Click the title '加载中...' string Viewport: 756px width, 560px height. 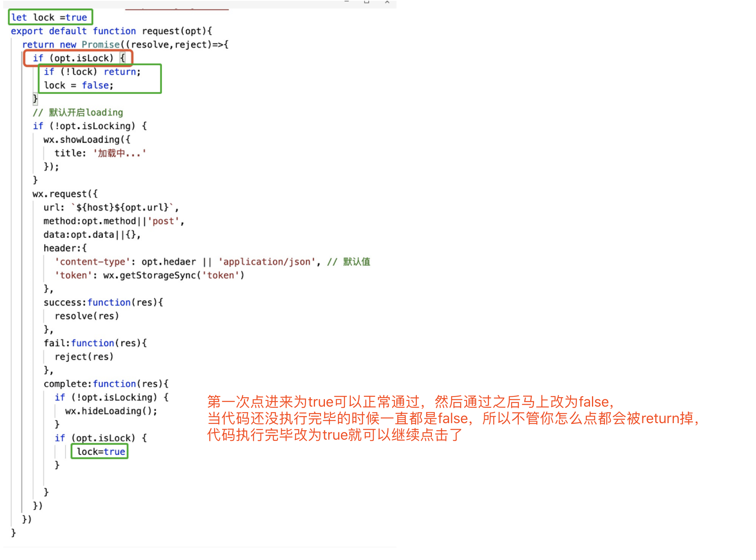point(120,153)
